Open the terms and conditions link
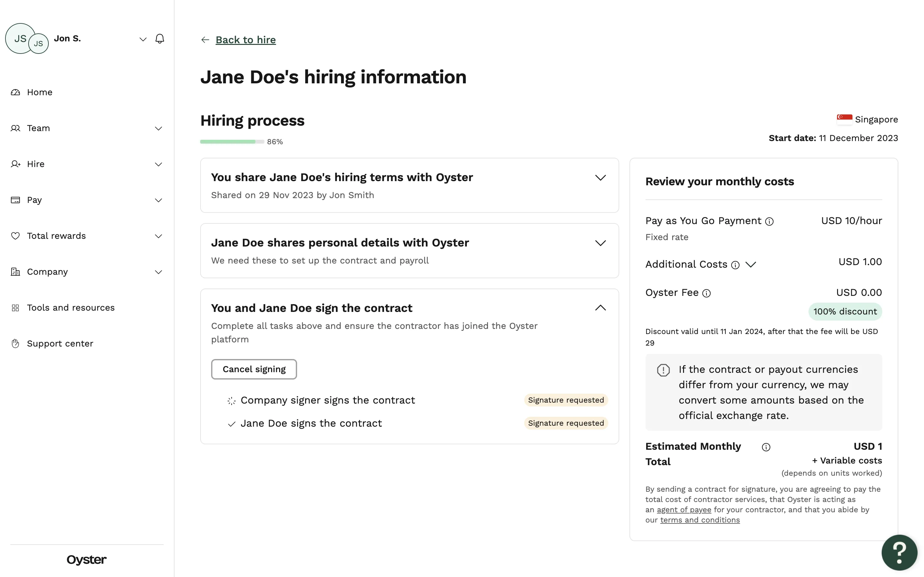 (699, 520)
